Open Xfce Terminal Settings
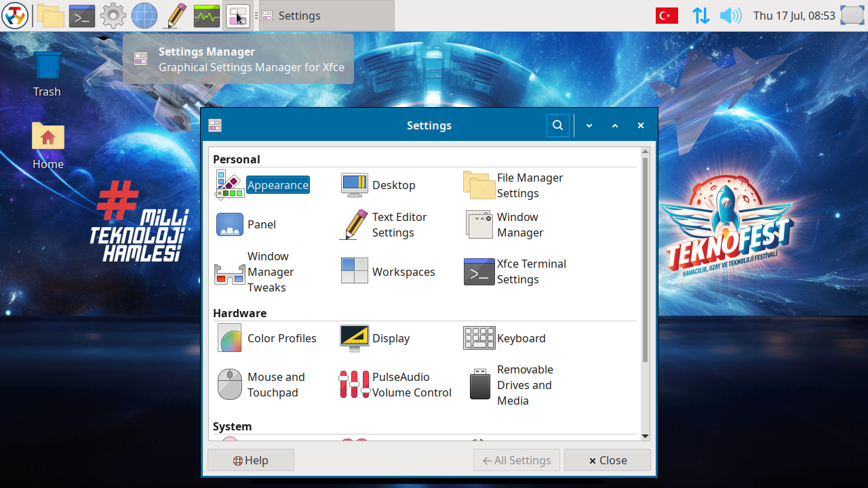The height and width of the screenshot is (488, 868). (x=515, y=272)
